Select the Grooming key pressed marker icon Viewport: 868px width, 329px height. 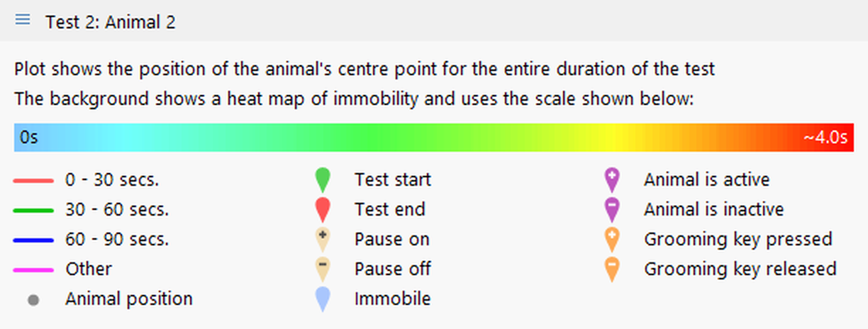coord(612,240)
